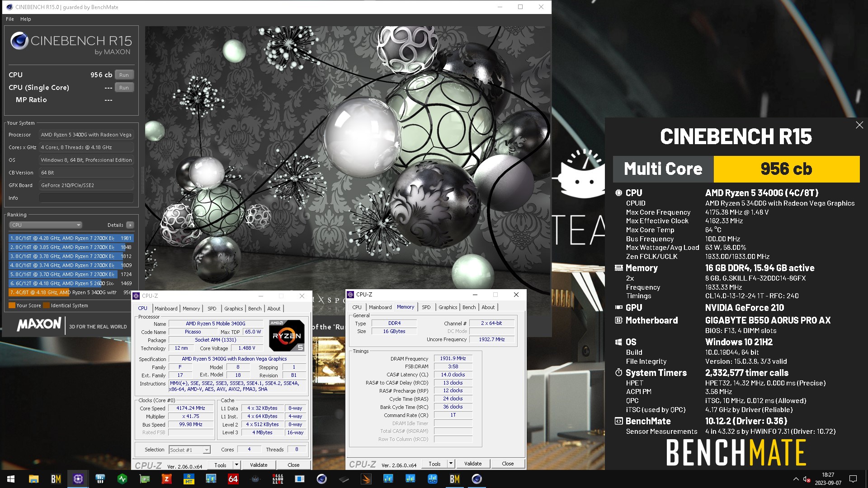Open the Socket #1 selection dropdown

point(190,450)
